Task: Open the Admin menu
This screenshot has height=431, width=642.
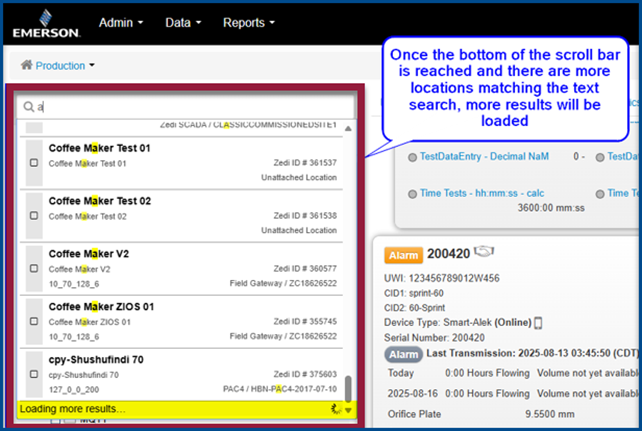Action: click(121, 23)
